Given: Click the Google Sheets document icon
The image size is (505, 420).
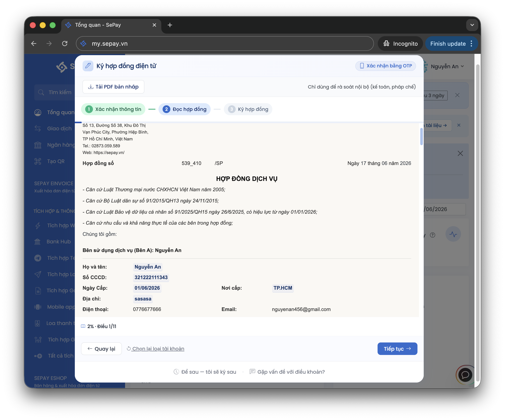Looking at the screenshot, I should (x=38, y=291).
